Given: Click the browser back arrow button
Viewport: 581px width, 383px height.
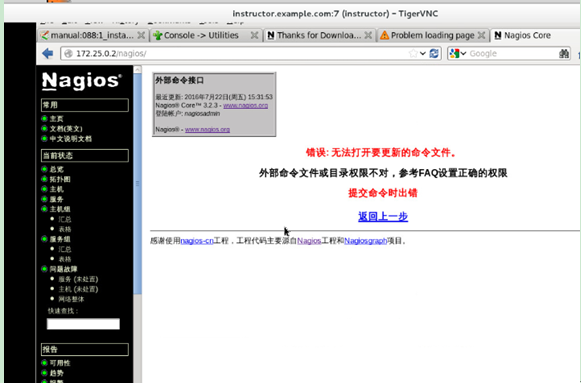Looking at the screenshot, I should click(x=47, y=53).
